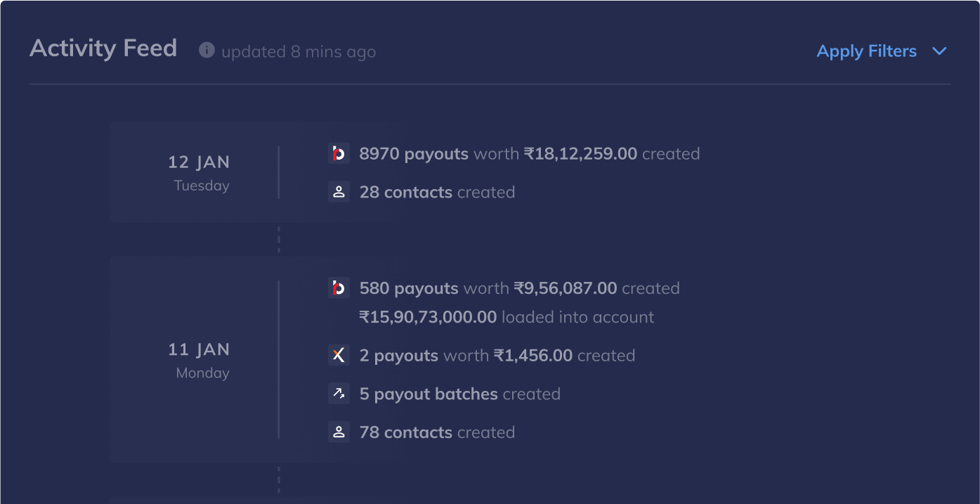Select the ₹18,12,259.00 amount

coord(580,154)
